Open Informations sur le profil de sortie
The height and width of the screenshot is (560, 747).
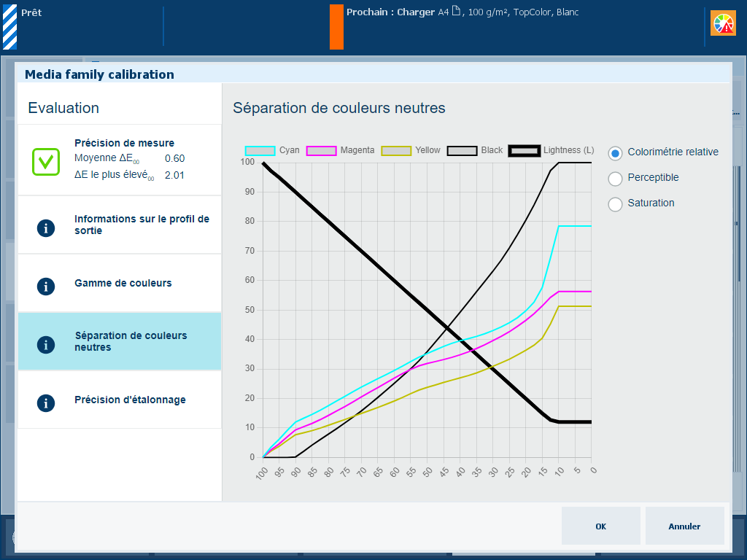142,225
